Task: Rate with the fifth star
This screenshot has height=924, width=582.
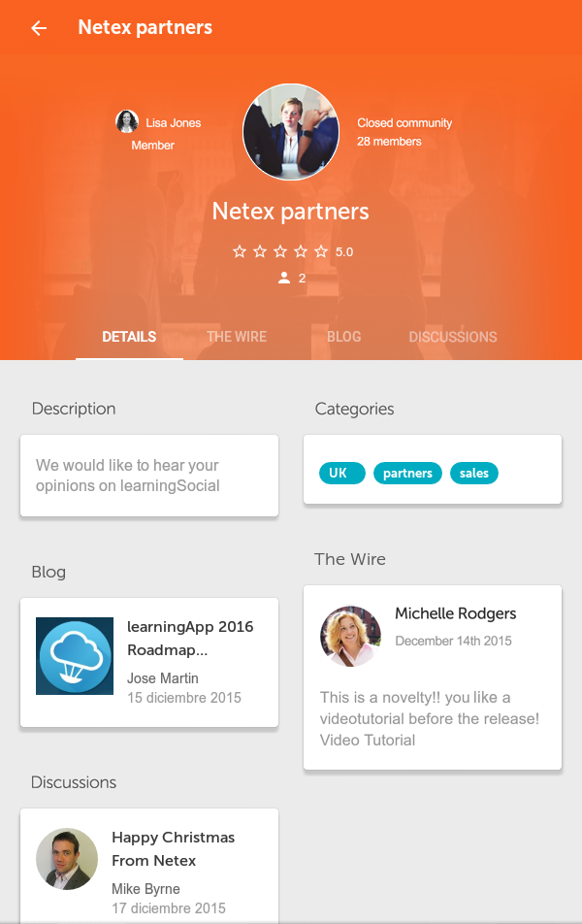Action: [x=321, y=251]
